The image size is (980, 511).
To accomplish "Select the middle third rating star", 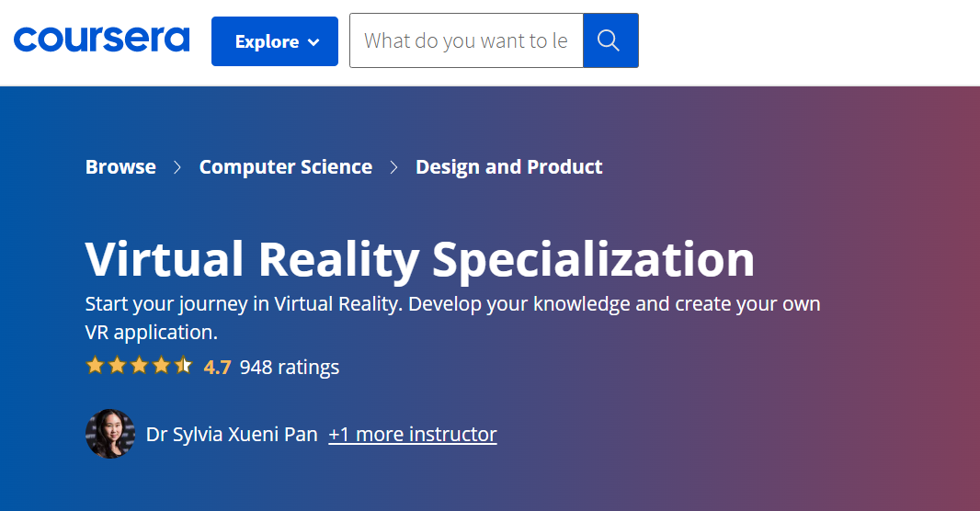I will (x=139, y=366).
